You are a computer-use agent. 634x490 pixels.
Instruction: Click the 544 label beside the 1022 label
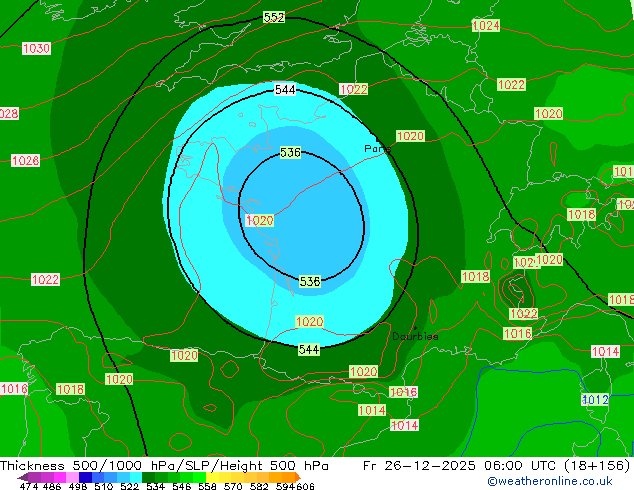click(x=285, y=90)
